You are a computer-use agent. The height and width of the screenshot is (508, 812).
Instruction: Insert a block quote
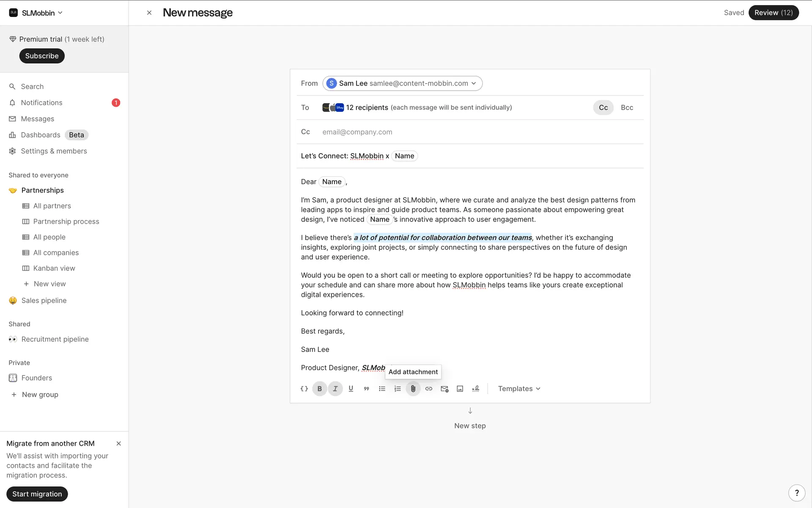point(366,389)
